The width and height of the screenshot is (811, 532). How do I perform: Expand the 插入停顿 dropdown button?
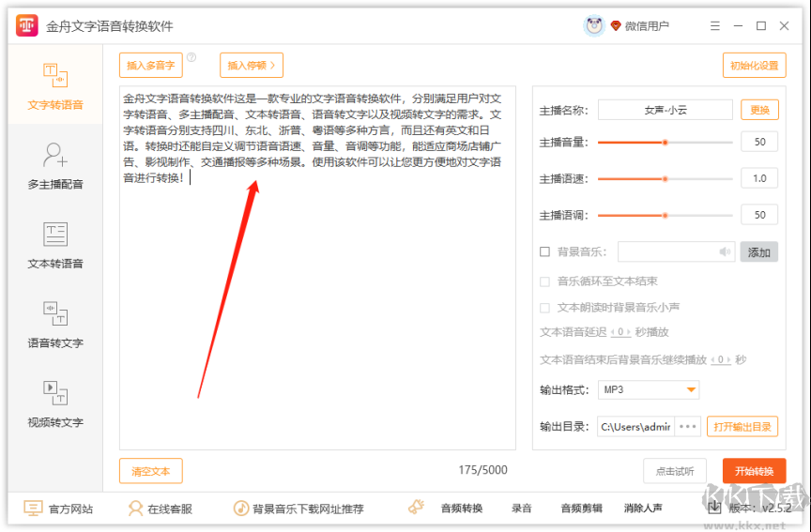click(252, 65)
